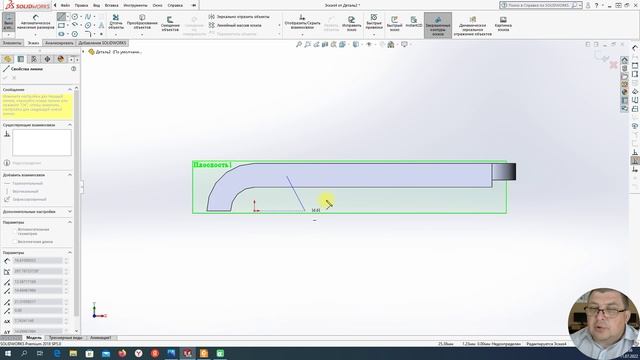Open the DisplayManager panel tab
The image size is (640, 360).
coord(61,59)
